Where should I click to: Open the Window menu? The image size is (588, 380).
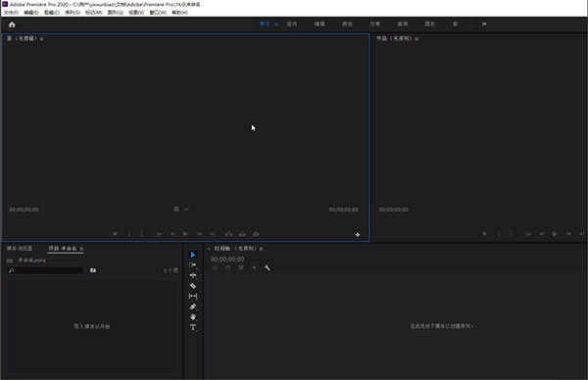pyautogui.click(x=158, y=13)
